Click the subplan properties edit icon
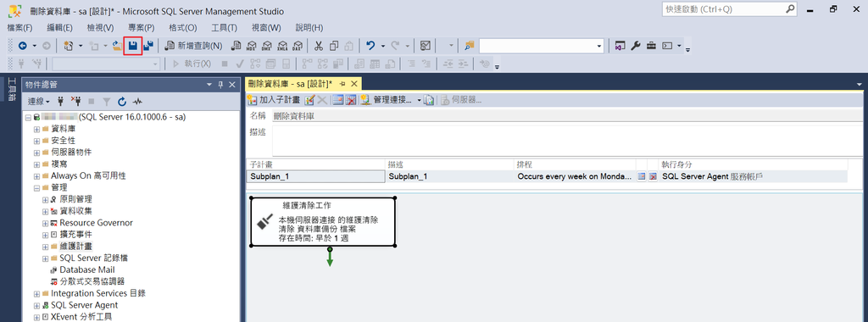The height and width of the screenshot is (322, 868). point(310,100)
